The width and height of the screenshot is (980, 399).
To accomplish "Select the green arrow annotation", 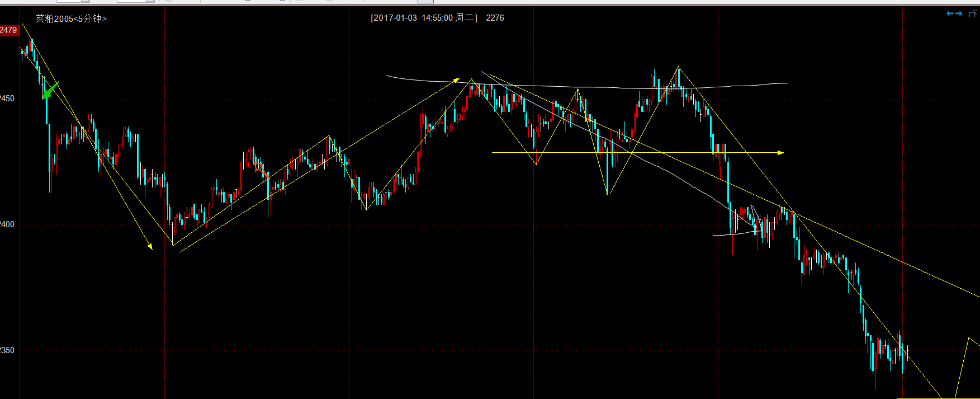I will [50, 90].
